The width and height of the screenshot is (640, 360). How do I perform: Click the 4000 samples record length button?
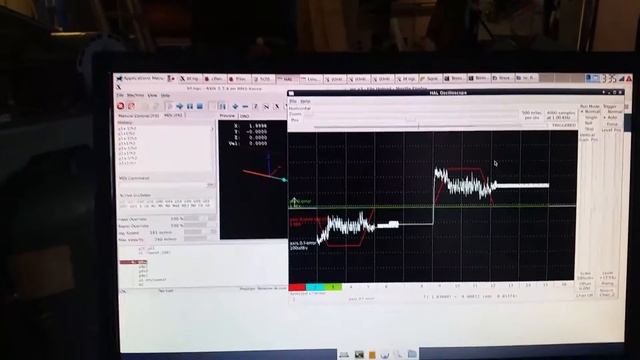[561, 115]
